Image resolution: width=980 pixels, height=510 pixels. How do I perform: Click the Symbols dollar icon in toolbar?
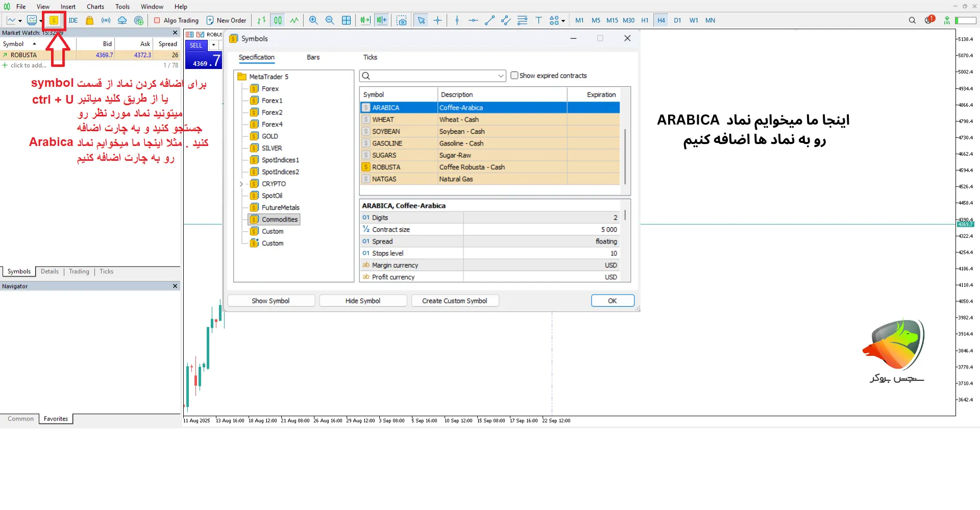tap(54, 20)
